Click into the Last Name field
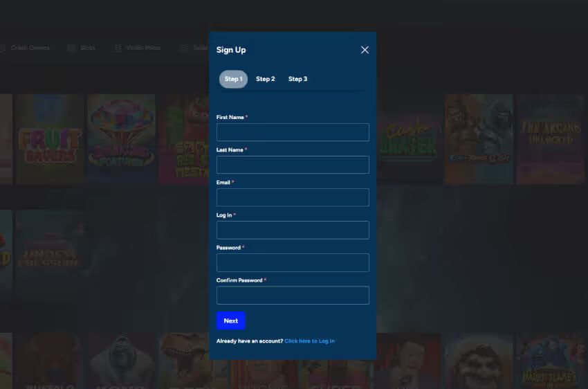Screen dimensions: 588x389 293,165
